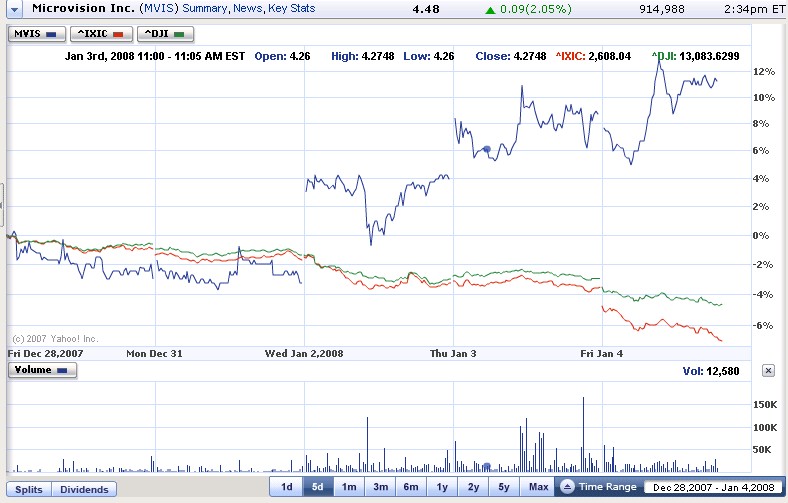The image size is (788, 503).
Task: Click the 'Mon Dec 31' axis label
Action: [154, 354]
